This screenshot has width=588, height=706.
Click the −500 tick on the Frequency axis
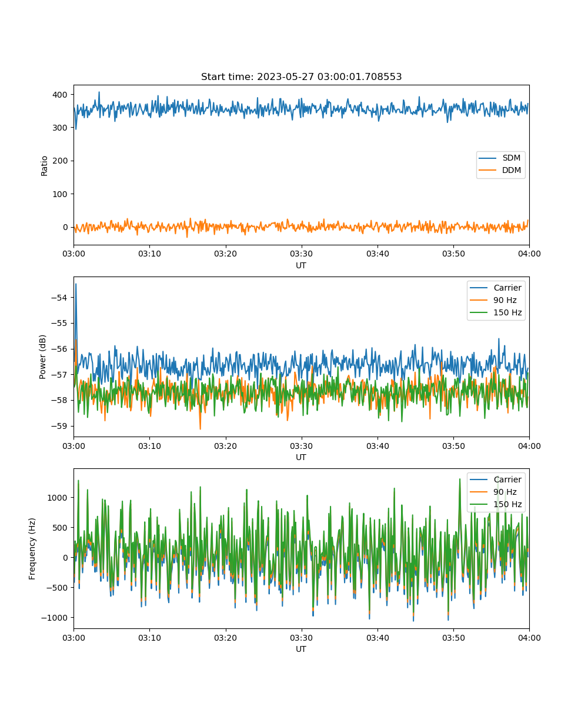pyautogui.click(x=58, y=588)
